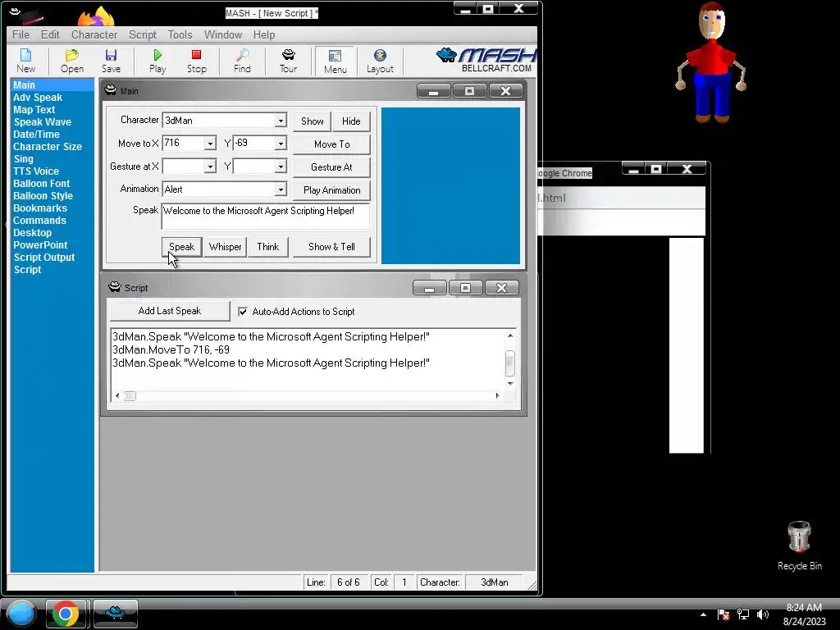The width and height of the screenshot is (840, 630).
Task: Select Bookmarks in the sidebar
Action: [x=40, y=208]
